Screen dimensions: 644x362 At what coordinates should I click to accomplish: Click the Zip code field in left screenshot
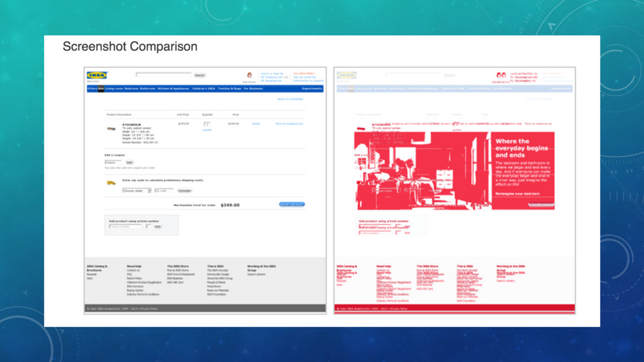click(x=164, y=190)
